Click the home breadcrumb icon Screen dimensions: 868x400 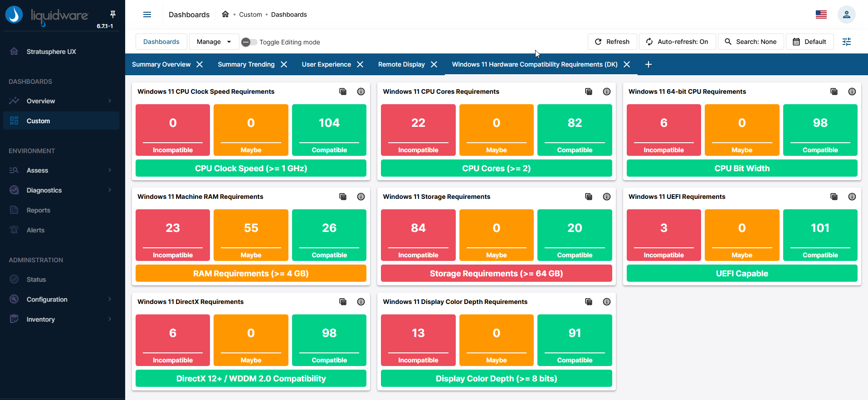click(x=225, y=14)
